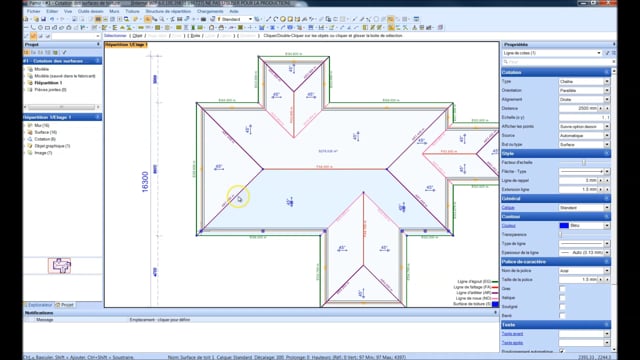Toggle the Souligné underline checkbox
The width and height of the screenshot is (640, 360).
pos(562,307)
